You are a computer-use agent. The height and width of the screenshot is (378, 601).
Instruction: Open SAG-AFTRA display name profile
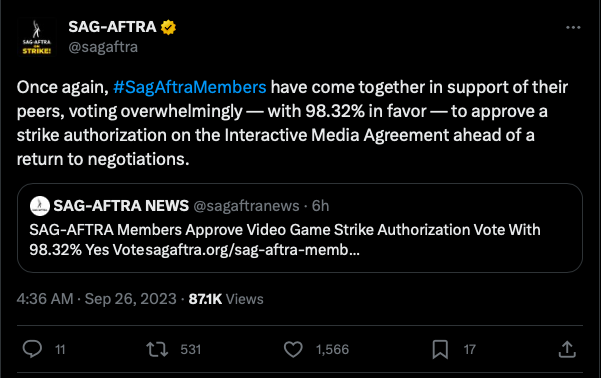[112, 27]
